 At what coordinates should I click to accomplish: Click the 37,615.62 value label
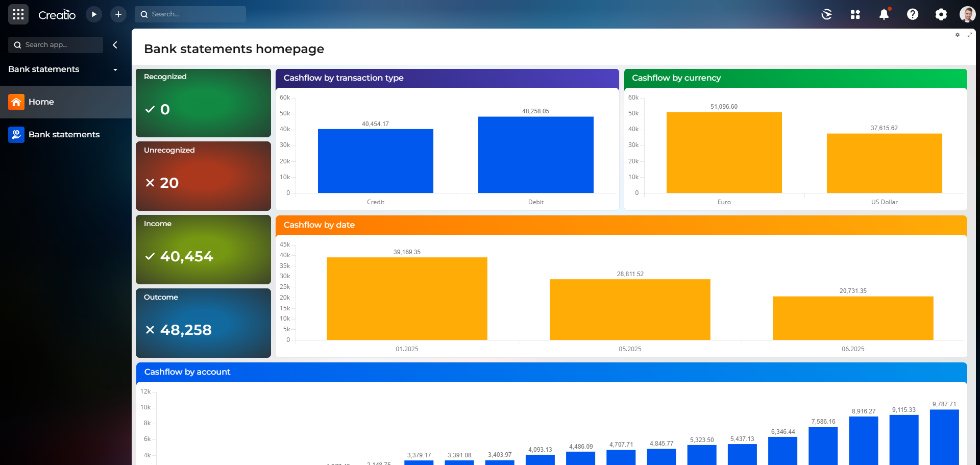[884, 128]
